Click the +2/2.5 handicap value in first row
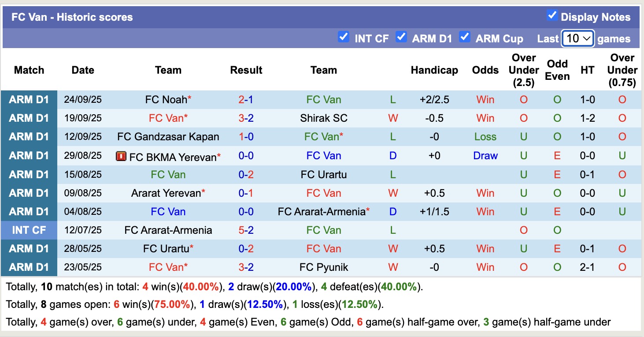 [x=434, y=99]
